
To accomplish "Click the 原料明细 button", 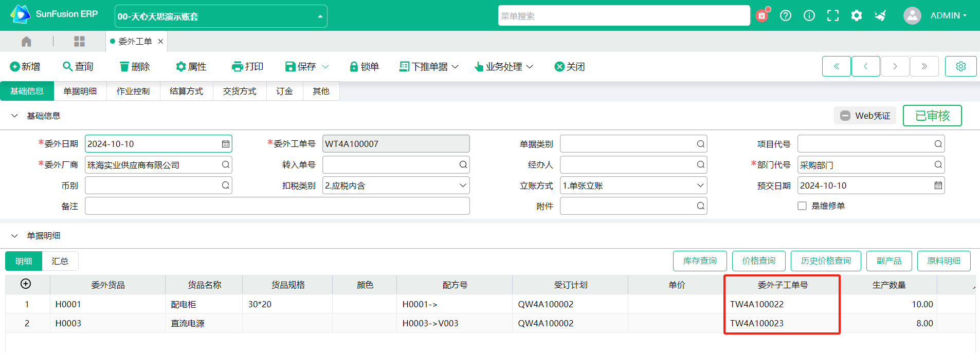I will pos(944,261).
